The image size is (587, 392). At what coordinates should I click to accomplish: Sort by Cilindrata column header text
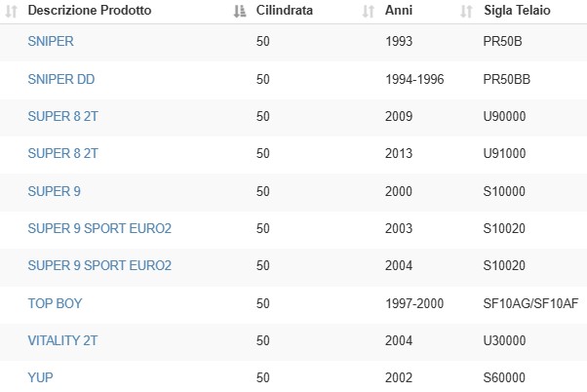(285, 10)
